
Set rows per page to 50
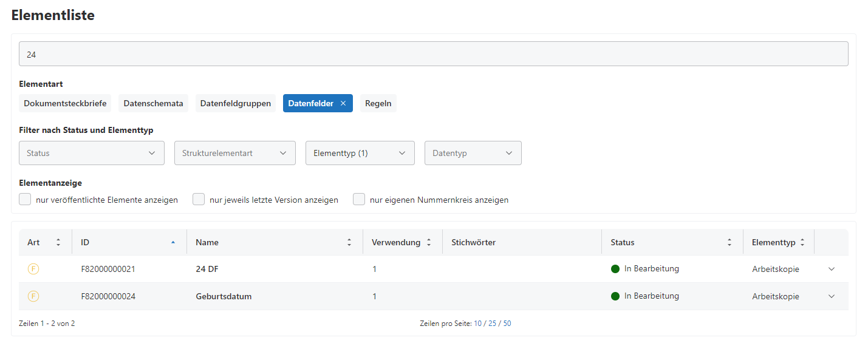tap(507, 324)
